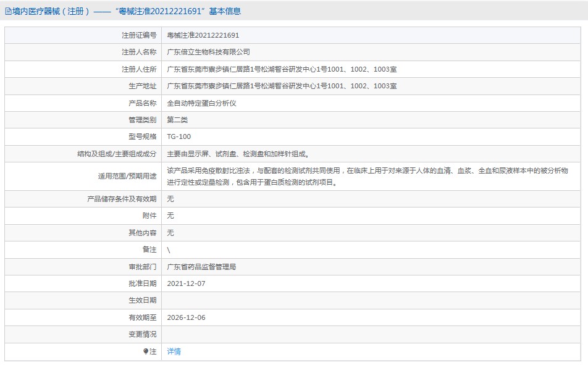Select management class value 第二类
Screen dimensions: 588x365
[177, 120]
